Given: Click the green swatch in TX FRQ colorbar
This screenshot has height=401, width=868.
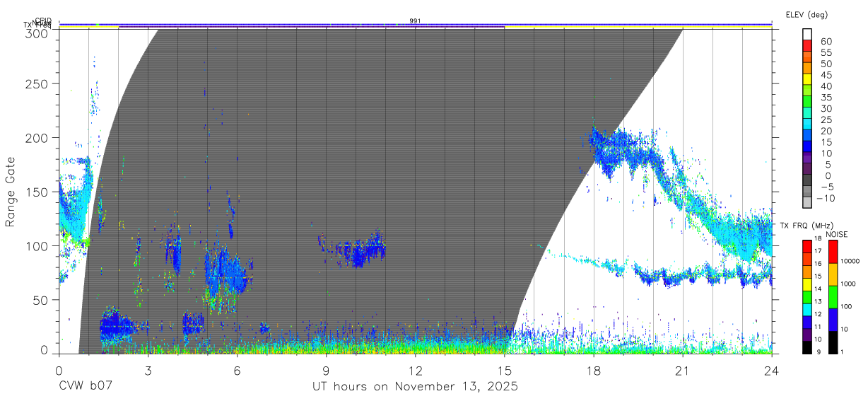Looking at the screenshot, I should pyautogui.click(x=807, y=296).
